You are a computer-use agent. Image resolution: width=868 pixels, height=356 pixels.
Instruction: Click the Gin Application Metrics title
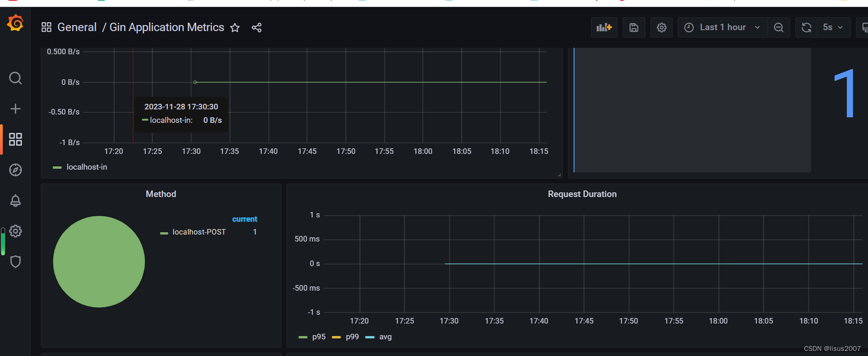pyautogui.click(x=167, y=27)
